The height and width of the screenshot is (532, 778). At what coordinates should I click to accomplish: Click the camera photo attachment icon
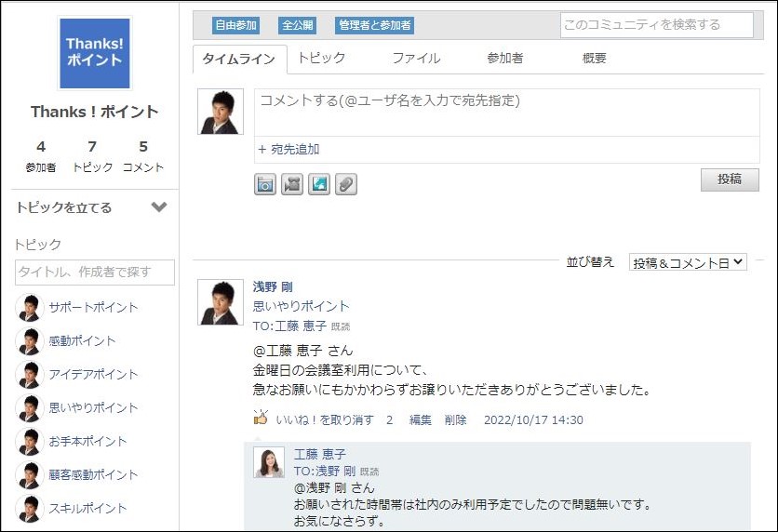[265, 184]
